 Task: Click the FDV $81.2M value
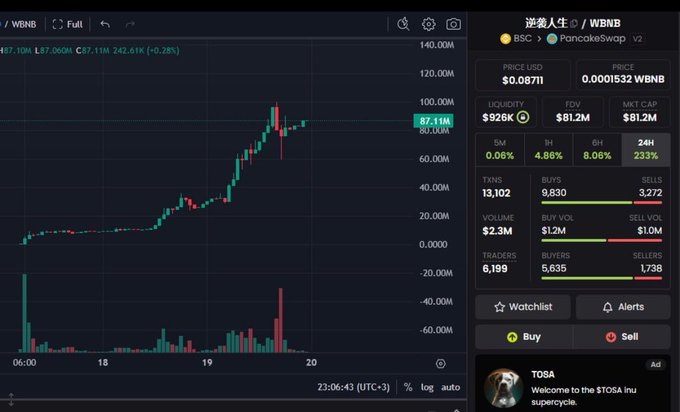point(573,118)
